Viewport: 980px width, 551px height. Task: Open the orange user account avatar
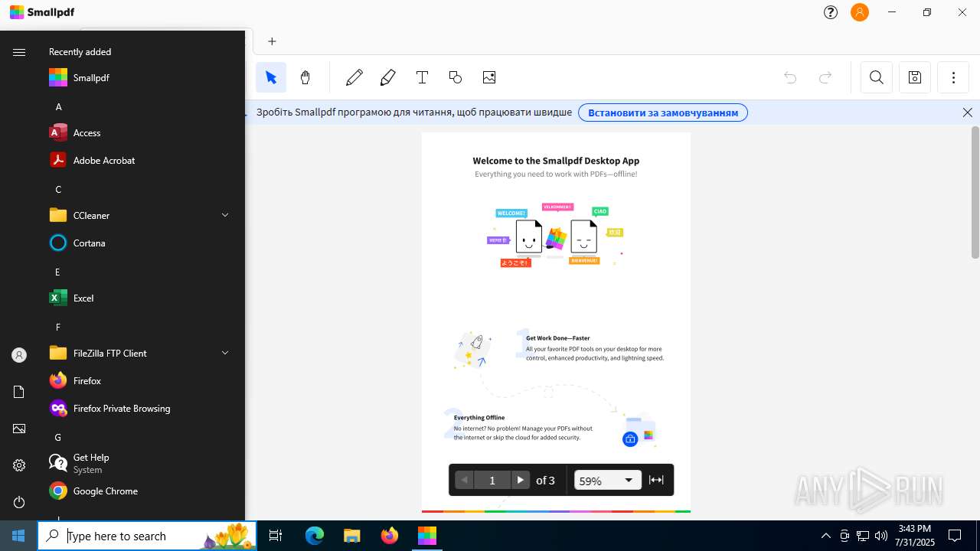[x=860, y=12]
